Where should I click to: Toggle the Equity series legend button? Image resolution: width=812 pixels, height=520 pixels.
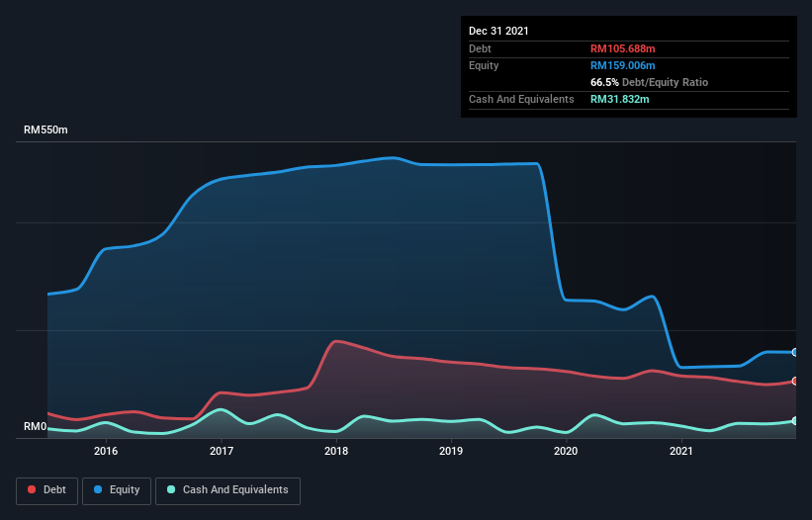pyautogui.click(x=117, y=490)
